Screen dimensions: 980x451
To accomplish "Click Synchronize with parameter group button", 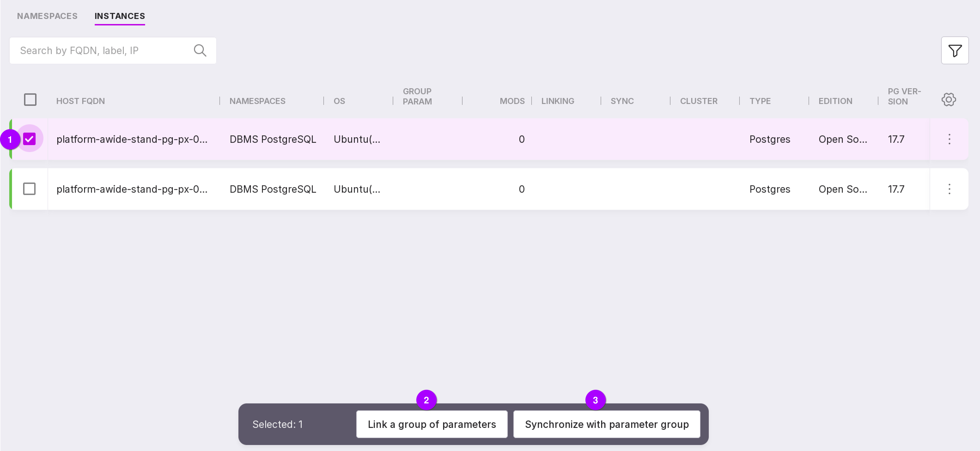I will point(606,424).
